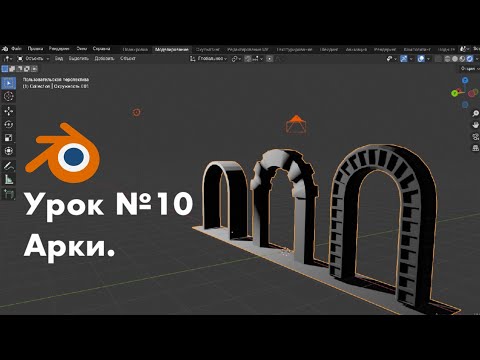Screen dimensions: 480x360
Task: Select the light object in viewport
Action: pyautogui.click(x=136, y=112)
